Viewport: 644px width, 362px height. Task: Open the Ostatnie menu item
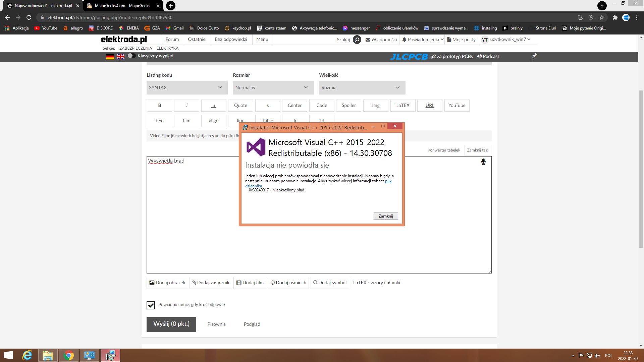197,40
